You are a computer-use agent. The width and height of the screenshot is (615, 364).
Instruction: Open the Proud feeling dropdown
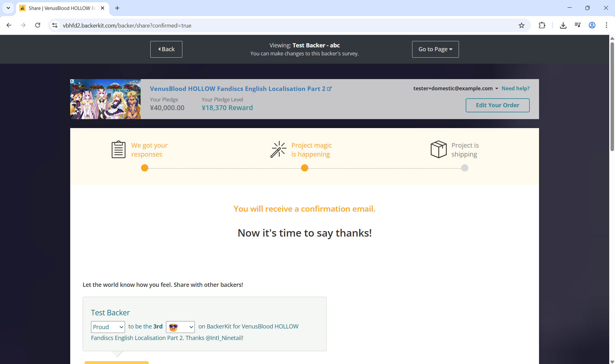coord(108,327)
